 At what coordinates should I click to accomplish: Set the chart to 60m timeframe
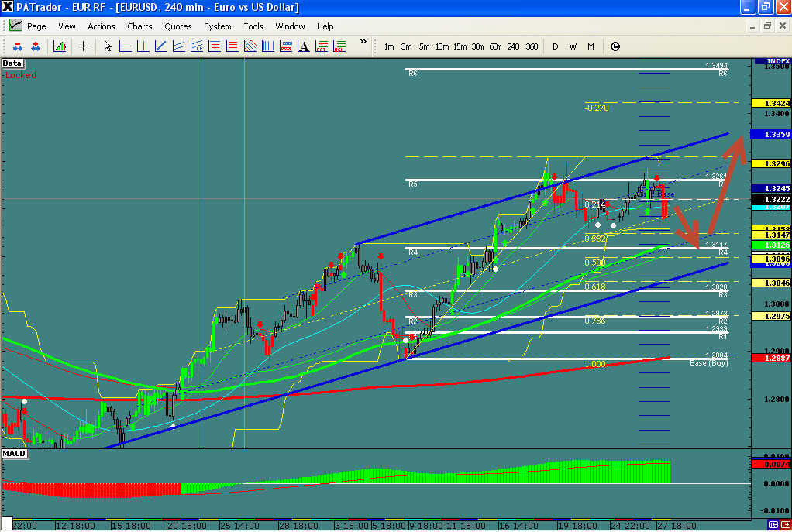pos(495,46)
